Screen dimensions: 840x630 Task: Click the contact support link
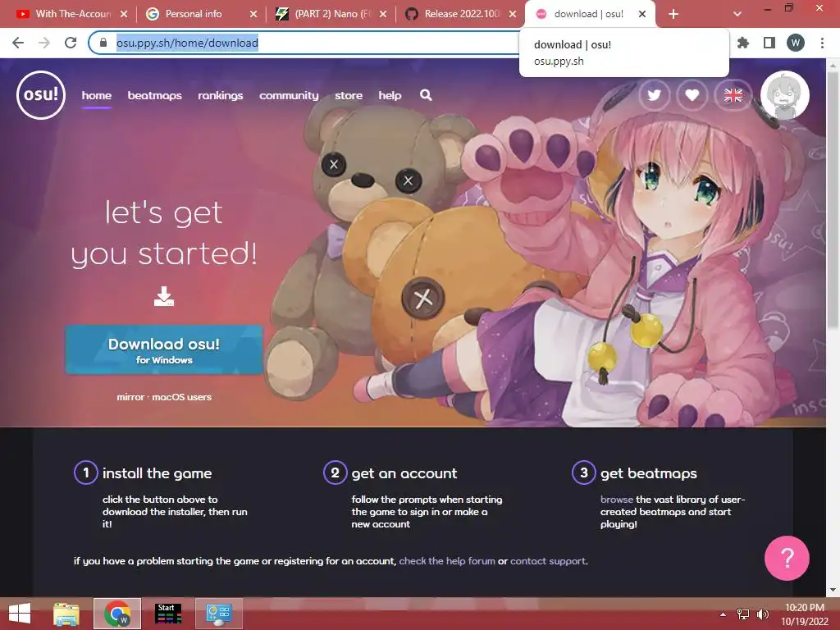click(547, 561)
